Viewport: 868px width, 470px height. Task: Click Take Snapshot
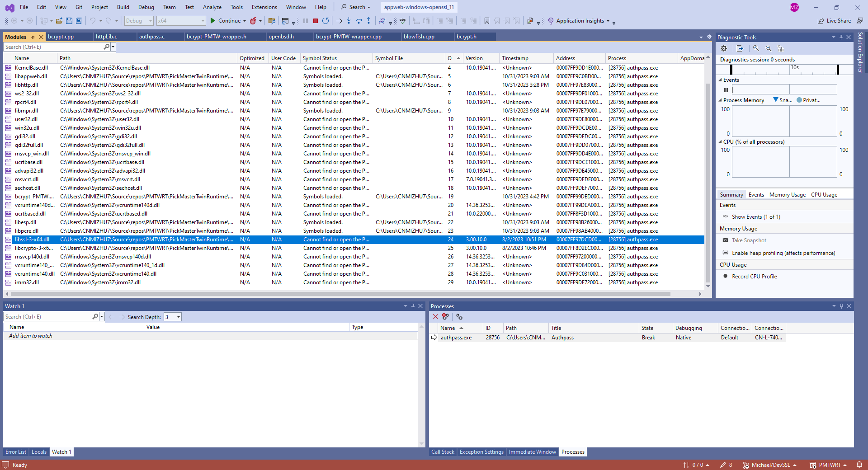[749, 240]
